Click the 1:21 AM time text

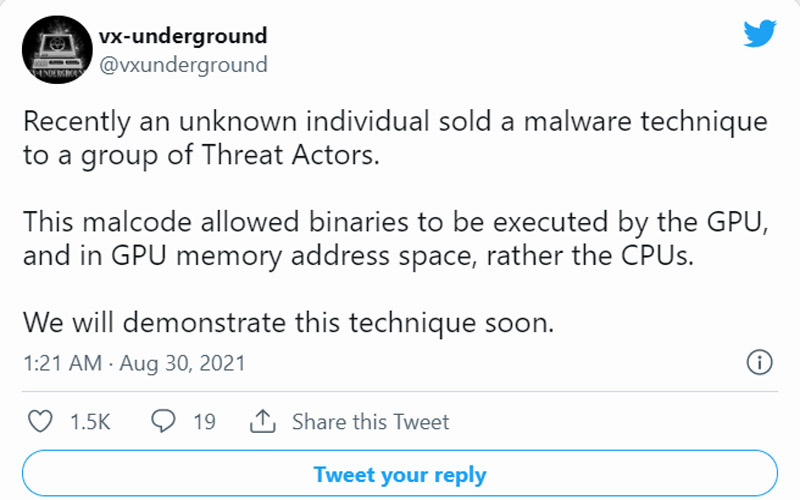(61, 362)
